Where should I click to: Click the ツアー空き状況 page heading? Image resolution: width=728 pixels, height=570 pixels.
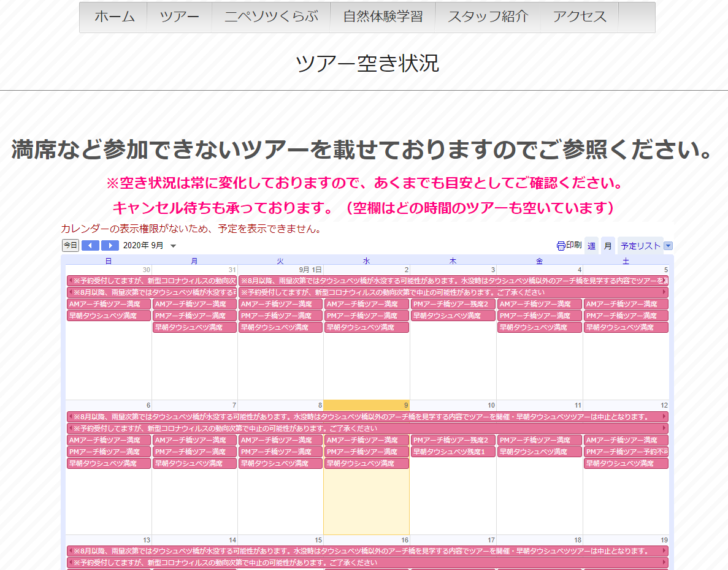(x=367, y=63)
